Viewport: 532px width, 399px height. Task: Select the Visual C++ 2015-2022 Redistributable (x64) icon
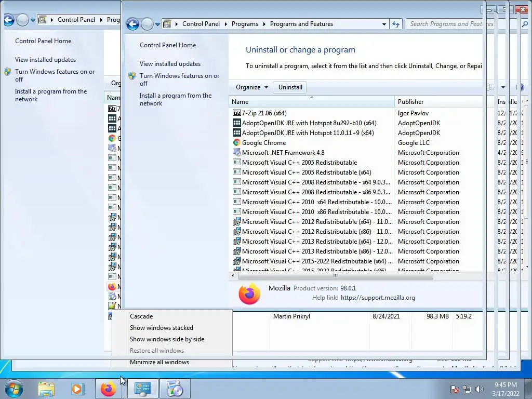[236, 261]
